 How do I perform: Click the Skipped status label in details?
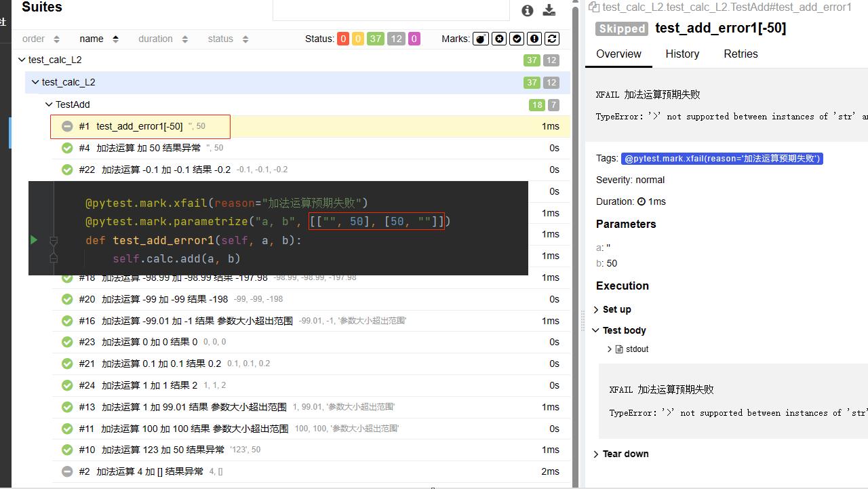(x=622, y=28)
